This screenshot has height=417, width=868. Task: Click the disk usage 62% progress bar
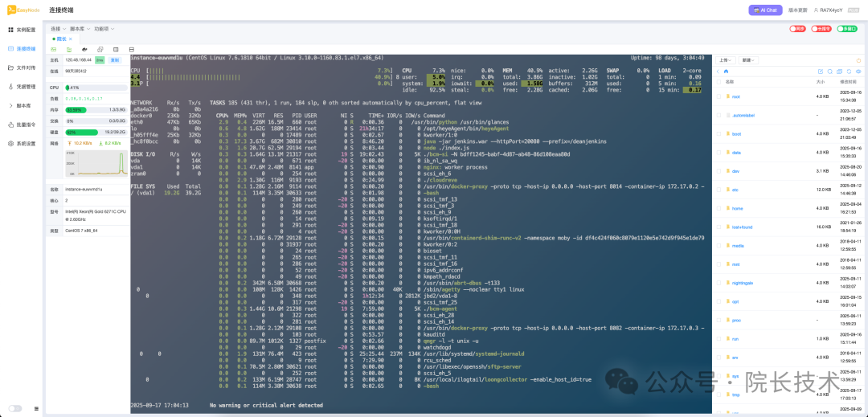coord(80,132)
